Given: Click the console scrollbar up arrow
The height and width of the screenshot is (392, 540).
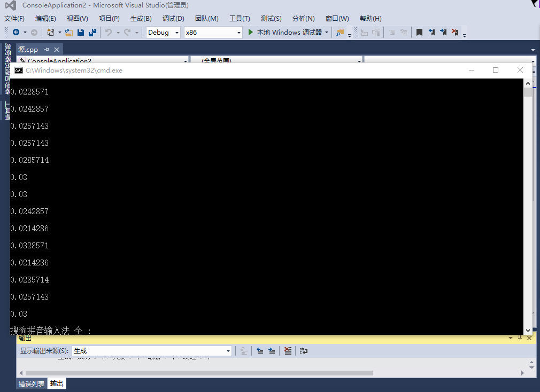Looking at the screenshot, I should click(x=528, y=83).
